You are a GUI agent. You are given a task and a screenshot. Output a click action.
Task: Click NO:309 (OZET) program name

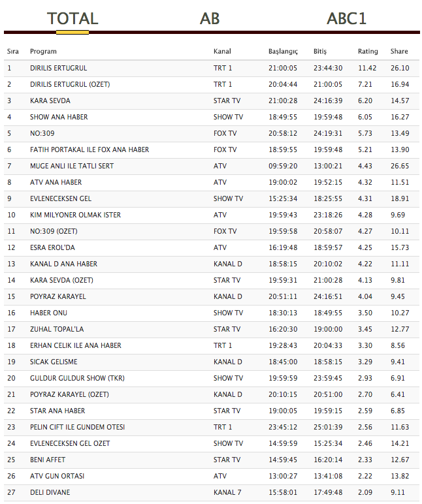click(x=54, y=231)
